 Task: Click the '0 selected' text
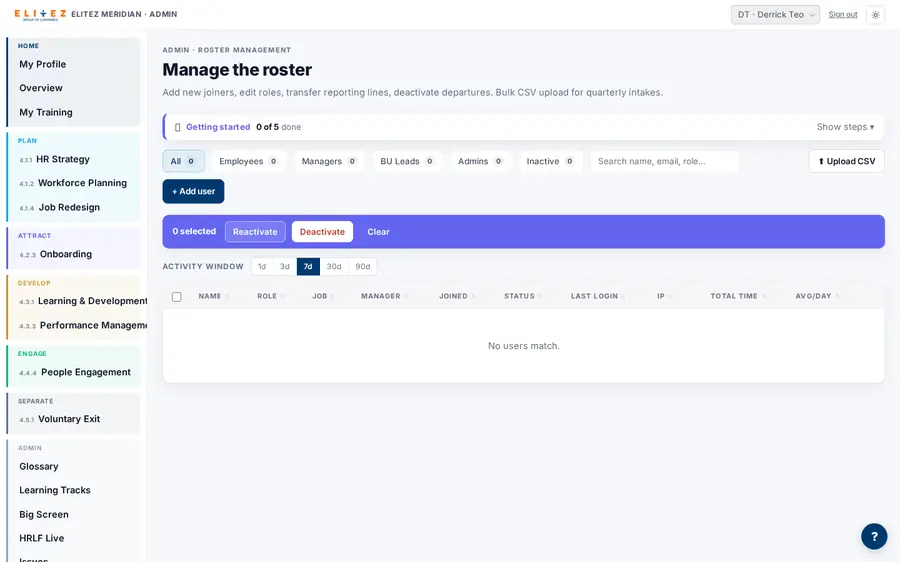click(x=194, y=231)
